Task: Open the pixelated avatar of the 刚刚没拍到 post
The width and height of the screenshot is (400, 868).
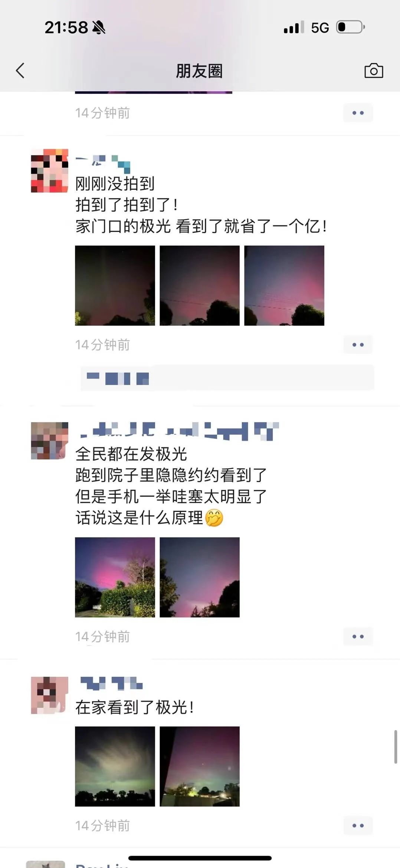Action: (49, 171)
